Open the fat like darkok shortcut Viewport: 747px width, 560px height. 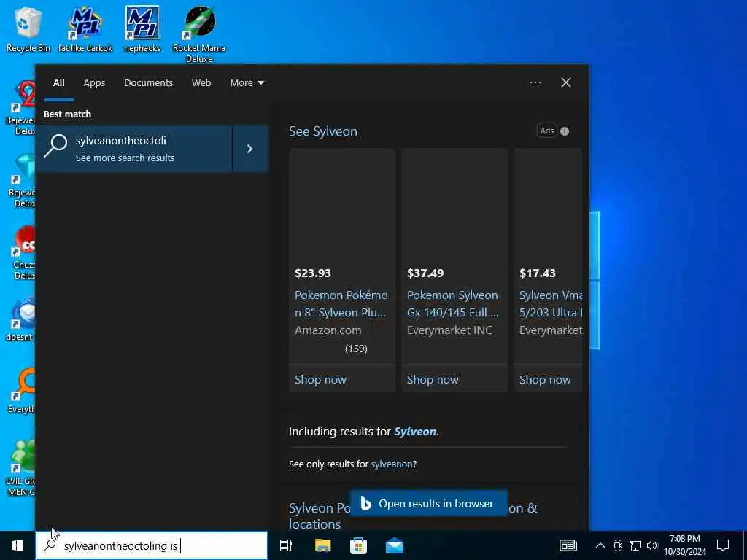pyautogui.click(x=85, y=29)
